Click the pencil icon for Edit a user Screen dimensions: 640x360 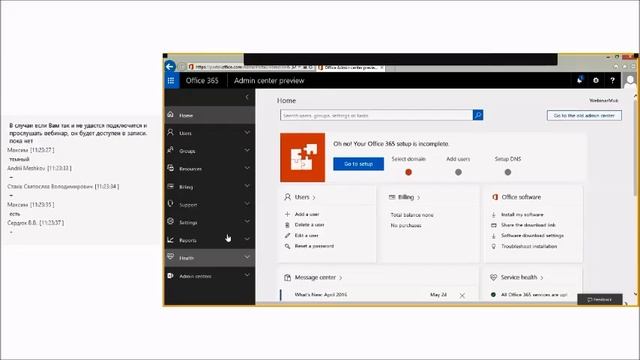pos(287,236)
